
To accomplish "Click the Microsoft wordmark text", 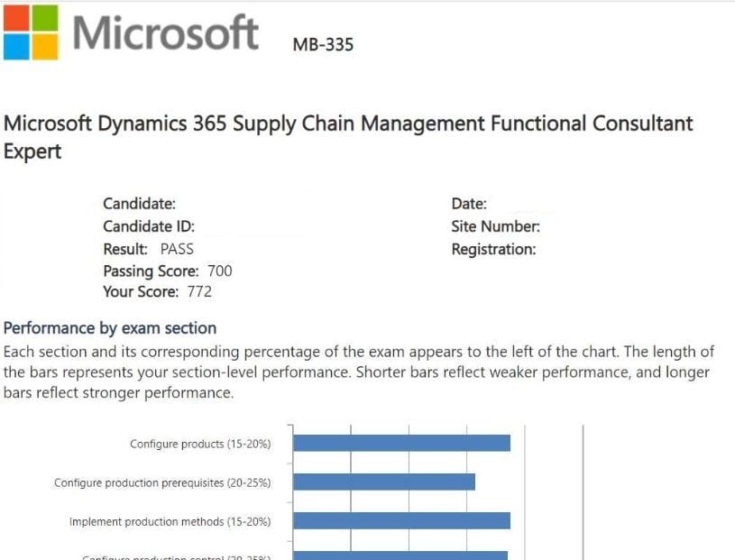I will (x=165, y=34).
